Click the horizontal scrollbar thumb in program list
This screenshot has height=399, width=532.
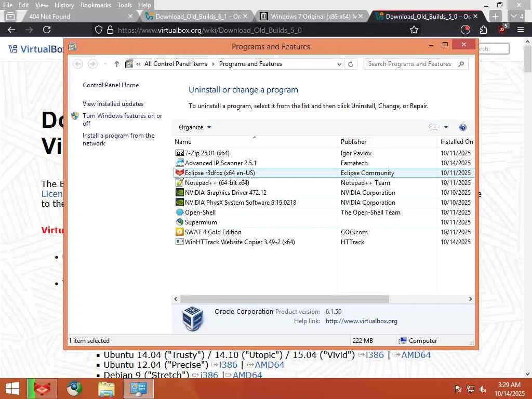point(284,299)
